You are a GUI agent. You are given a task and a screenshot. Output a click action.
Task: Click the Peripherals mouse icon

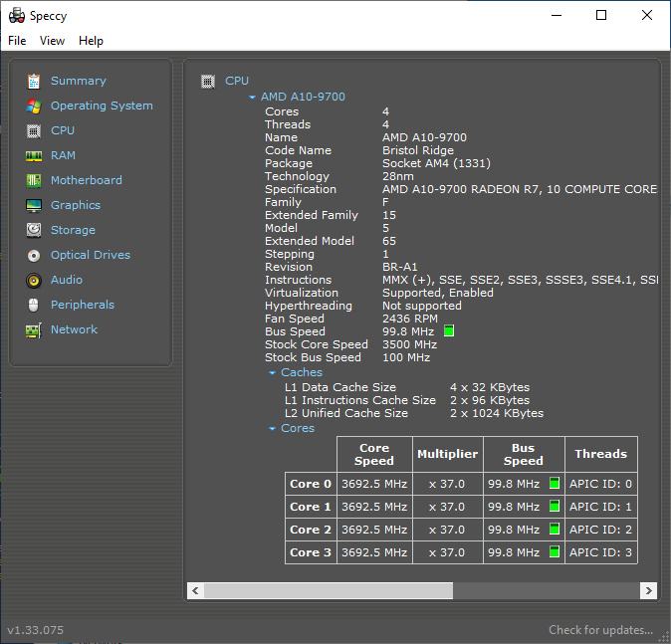pos(34,305)
